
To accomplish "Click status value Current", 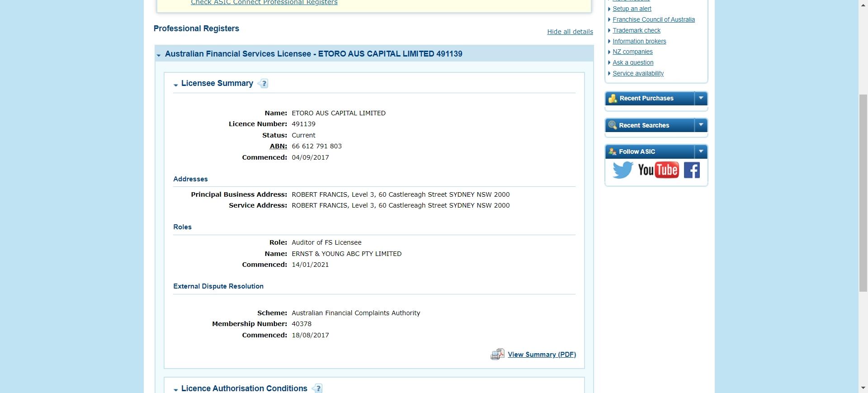I will pyautogui.click(x=303, y=135).
